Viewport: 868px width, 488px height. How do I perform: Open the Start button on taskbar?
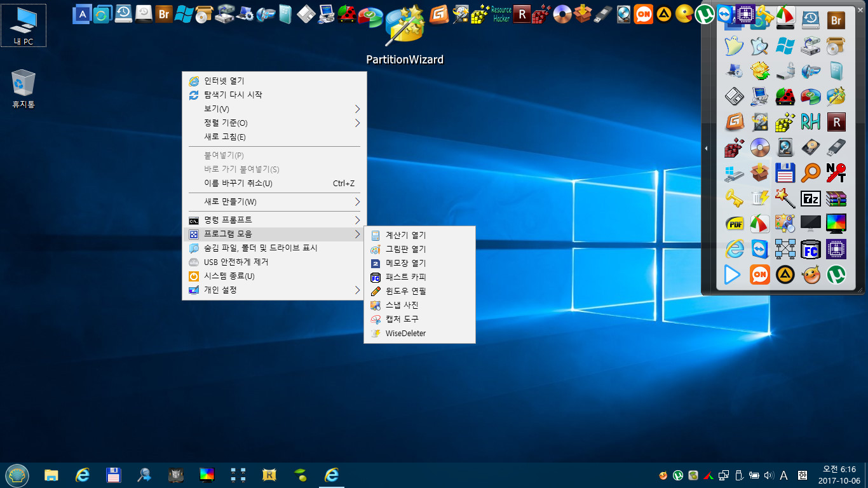point(17,475)
